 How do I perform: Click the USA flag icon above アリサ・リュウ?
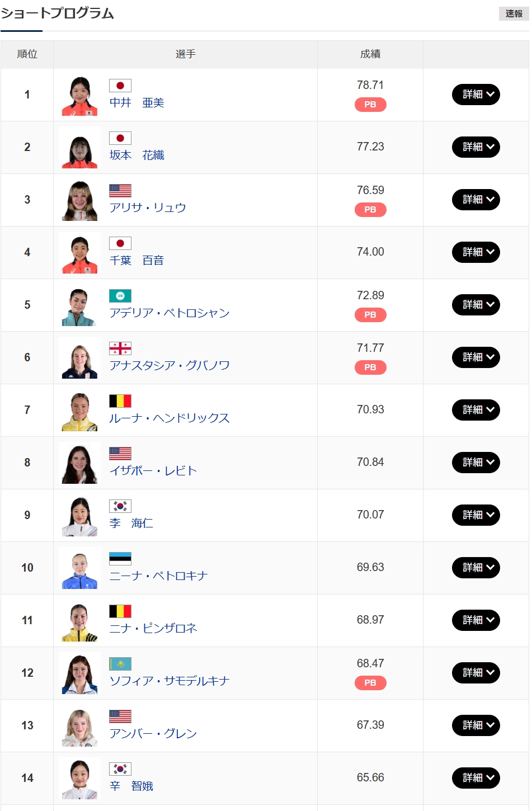coord(120,191)
